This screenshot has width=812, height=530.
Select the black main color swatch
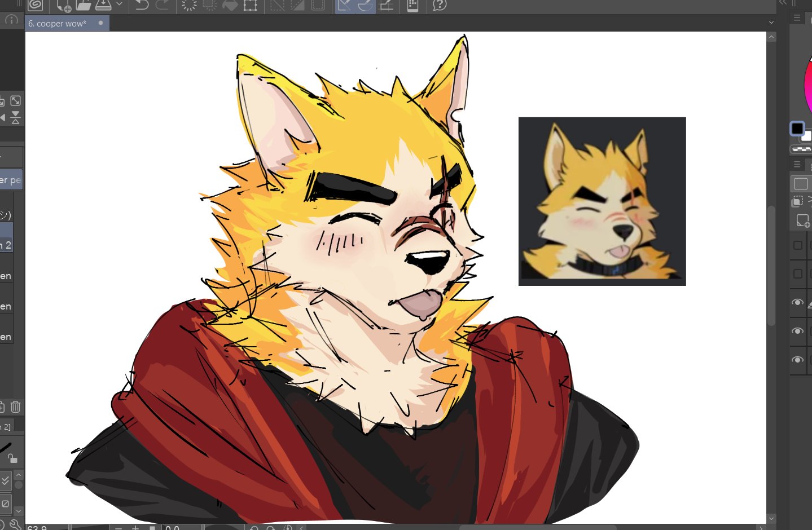pos(797,129)
